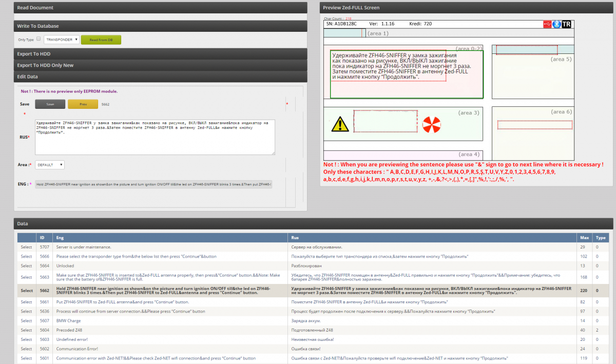
Task: Click the red spinning wheel icon
Action: [x=431, y=124]
